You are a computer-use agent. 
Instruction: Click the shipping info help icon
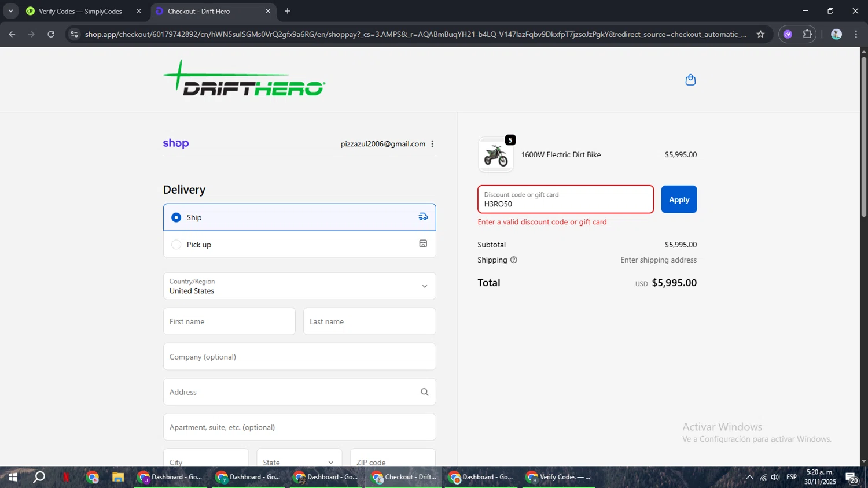pos(513,260)
